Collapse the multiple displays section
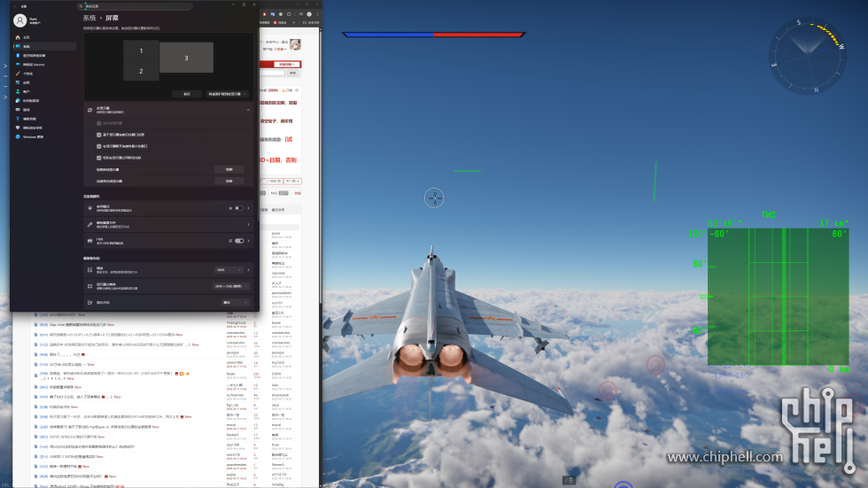 (248, 110)
